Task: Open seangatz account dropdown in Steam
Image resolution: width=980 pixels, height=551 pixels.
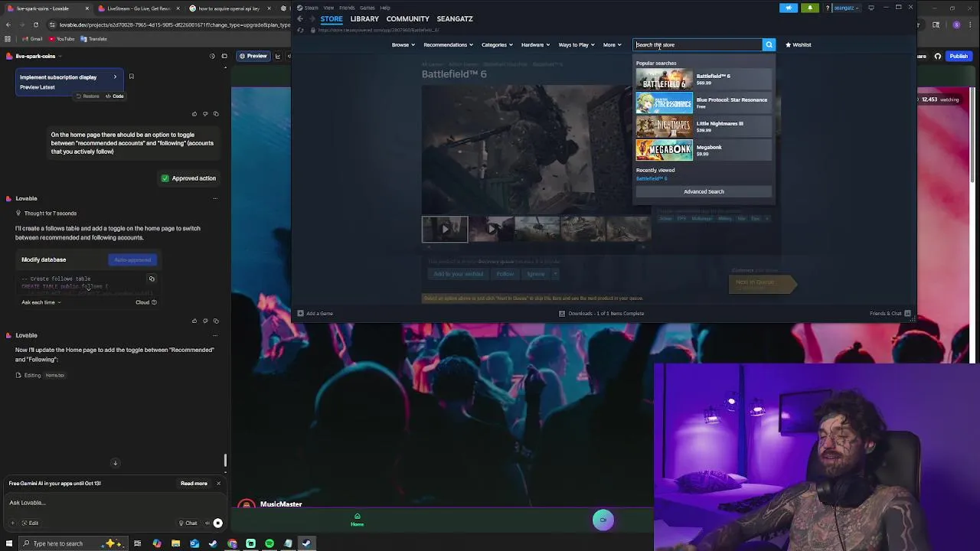Action: [846, 8]
